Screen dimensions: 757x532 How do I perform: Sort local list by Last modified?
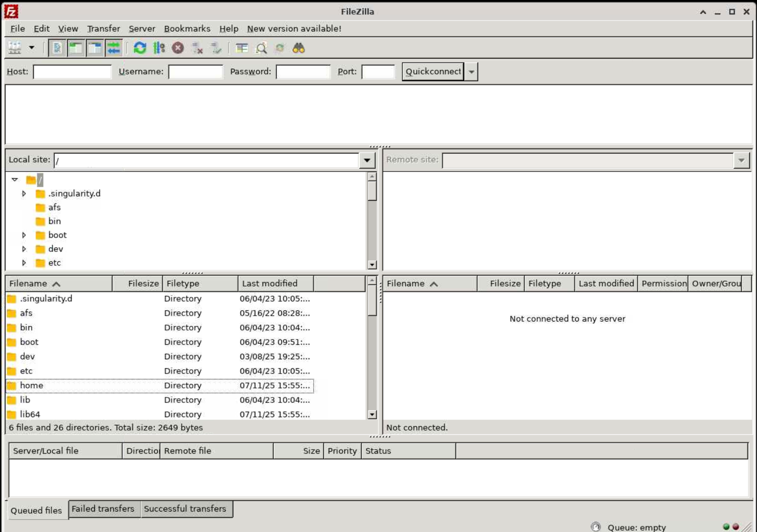276,283
